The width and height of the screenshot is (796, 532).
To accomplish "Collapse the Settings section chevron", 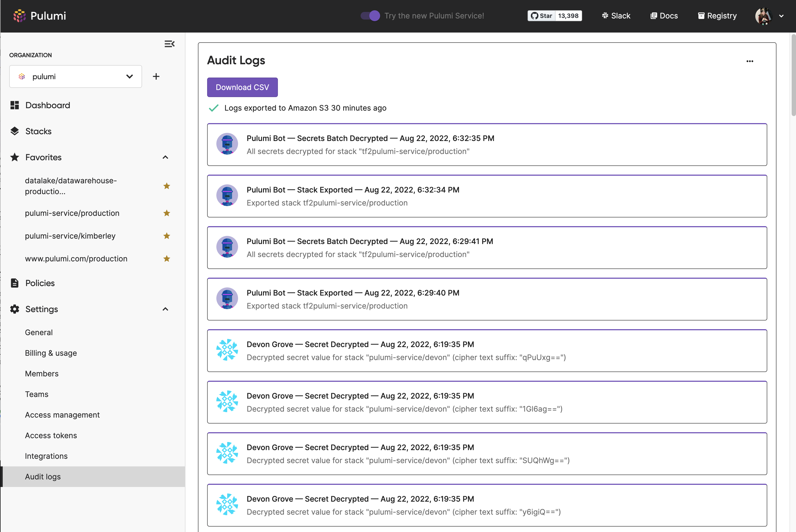I will coord(165,309).
